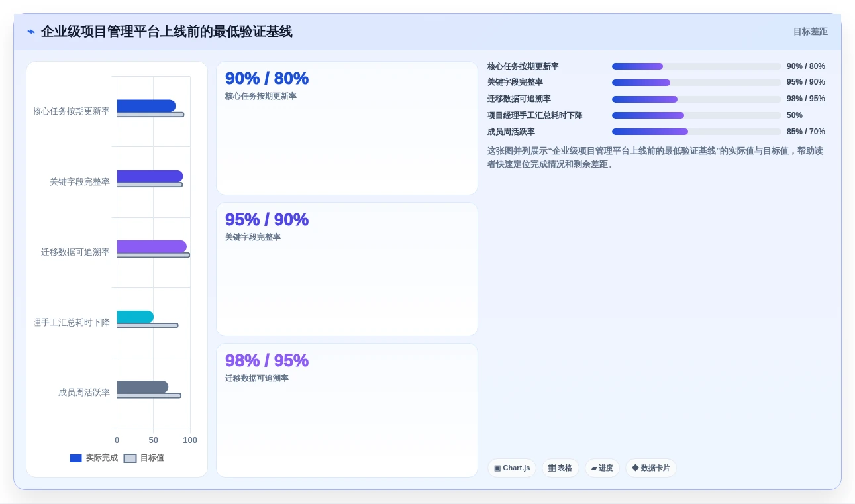Open the 95% / 90% data card
The height and width of the screenshot is (504, 855).
(x=347, y=270)
